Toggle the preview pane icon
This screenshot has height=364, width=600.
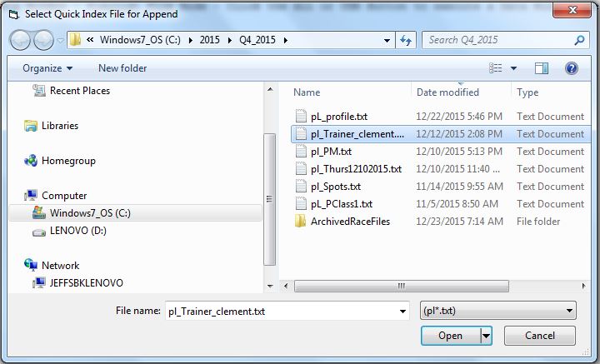542,68
